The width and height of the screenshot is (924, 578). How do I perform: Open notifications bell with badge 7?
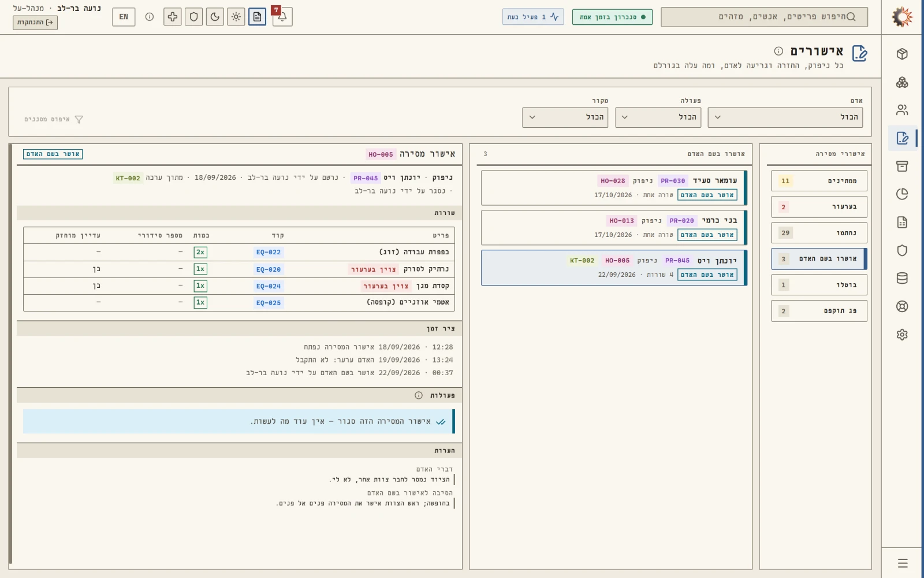coord(282,17)
